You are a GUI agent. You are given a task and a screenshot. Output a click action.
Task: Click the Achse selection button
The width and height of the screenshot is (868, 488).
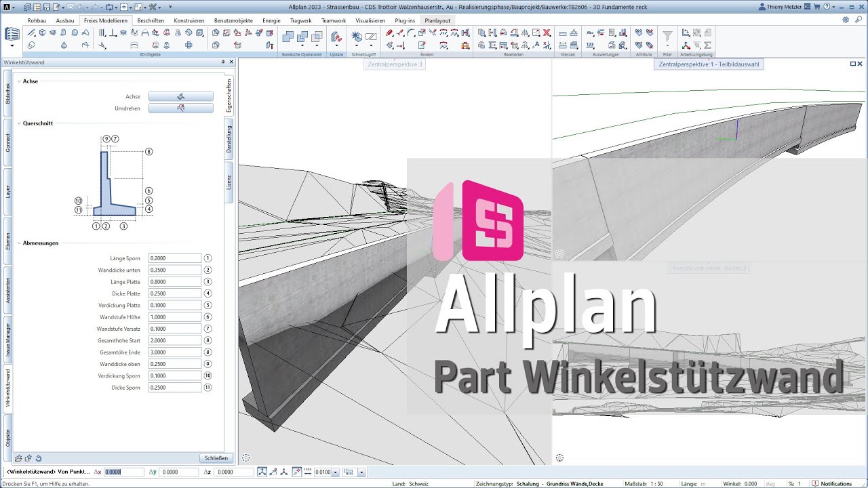[180, 96]
